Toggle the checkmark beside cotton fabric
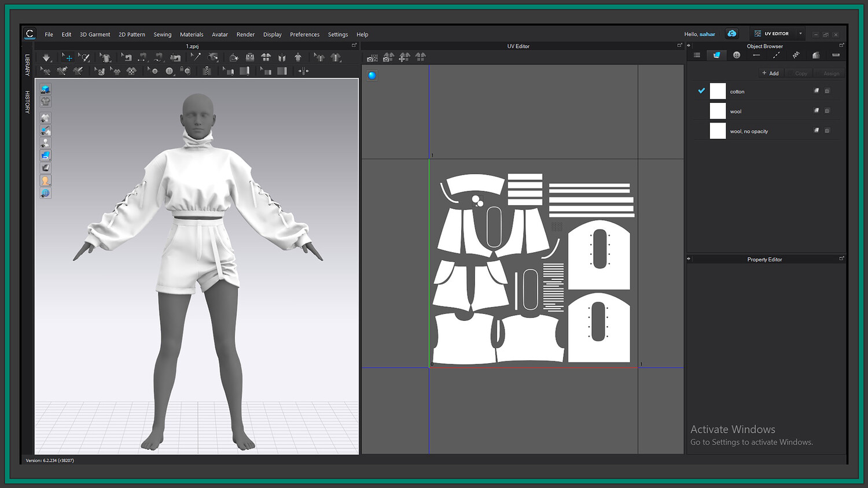868x488 pixels. pyautogui.click(x=701, y=91)
